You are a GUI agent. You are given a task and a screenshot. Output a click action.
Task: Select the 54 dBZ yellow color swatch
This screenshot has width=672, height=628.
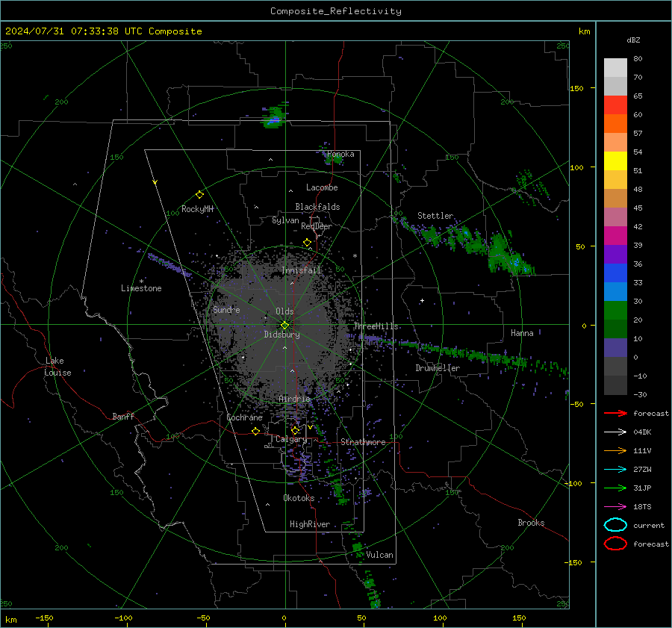(x=615, y=161)
